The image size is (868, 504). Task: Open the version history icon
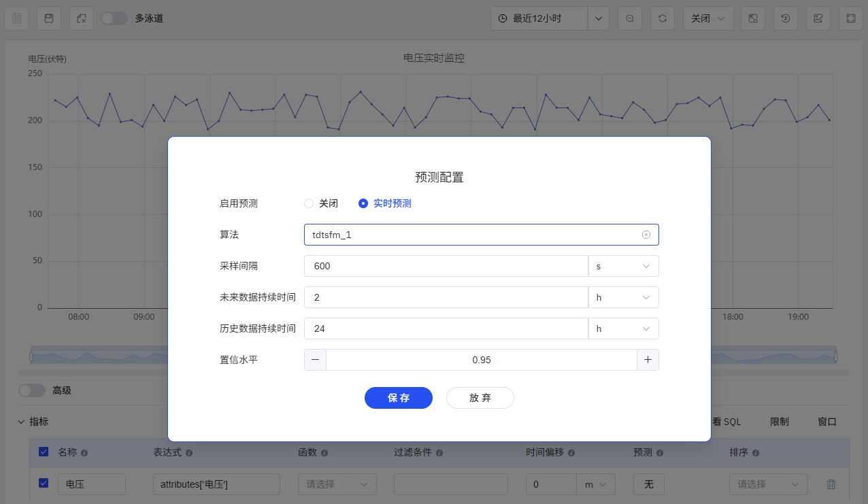click(x=786, y=18)
